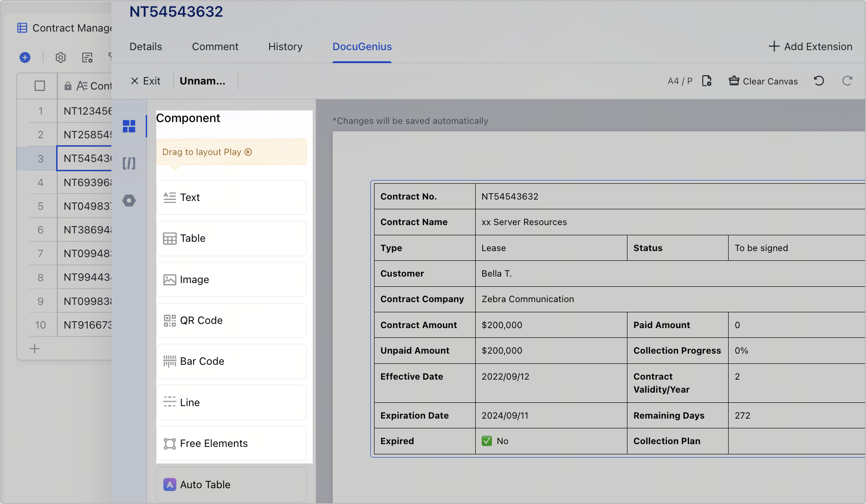Image resolution: width=866 pixels, height=504 pixels.
Task: Click the plus icon below row 10
Action: (35, 349)
